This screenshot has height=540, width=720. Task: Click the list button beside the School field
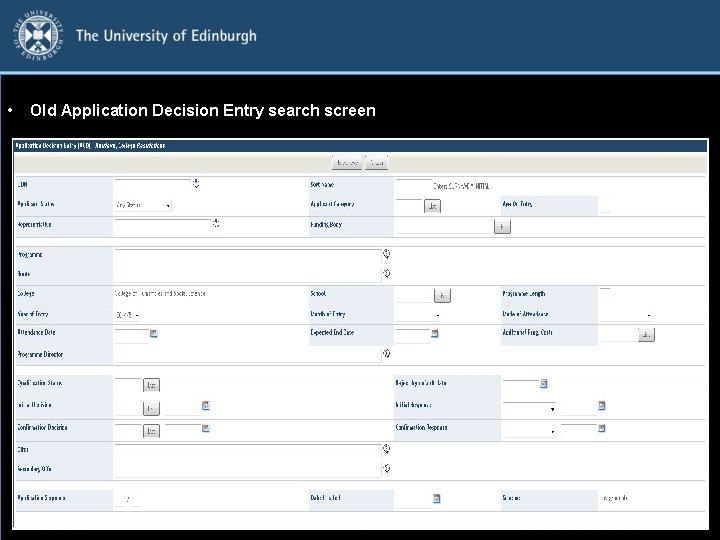click(x=442, y=295)
